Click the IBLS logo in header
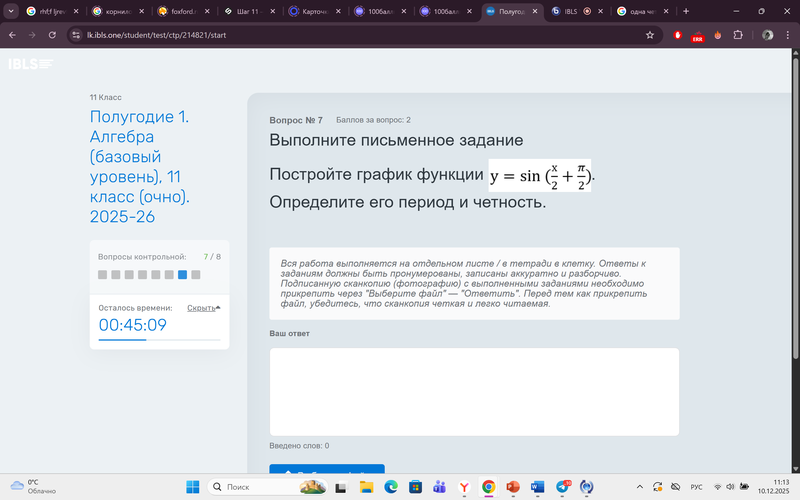 pyautogui.click(x=31, y=64)
